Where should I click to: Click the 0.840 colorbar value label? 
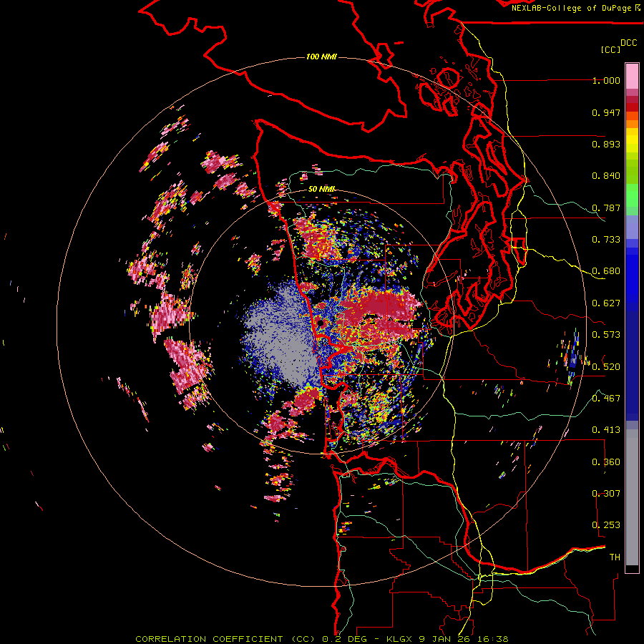coord(606,176)
